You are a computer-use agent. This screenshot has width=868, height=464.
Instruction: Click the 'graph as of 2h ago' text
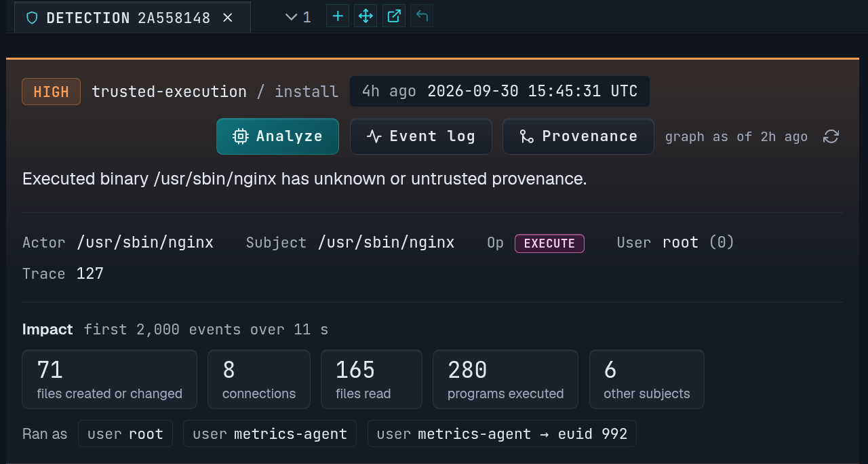(x=736, y=137)
